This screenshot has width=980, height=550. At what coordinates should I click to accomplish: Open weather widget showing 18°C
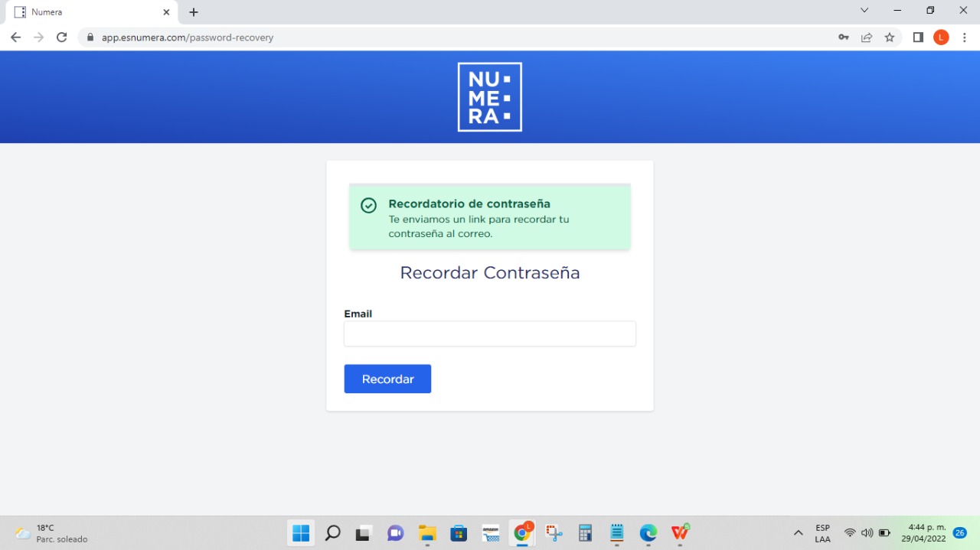(51, 533)
